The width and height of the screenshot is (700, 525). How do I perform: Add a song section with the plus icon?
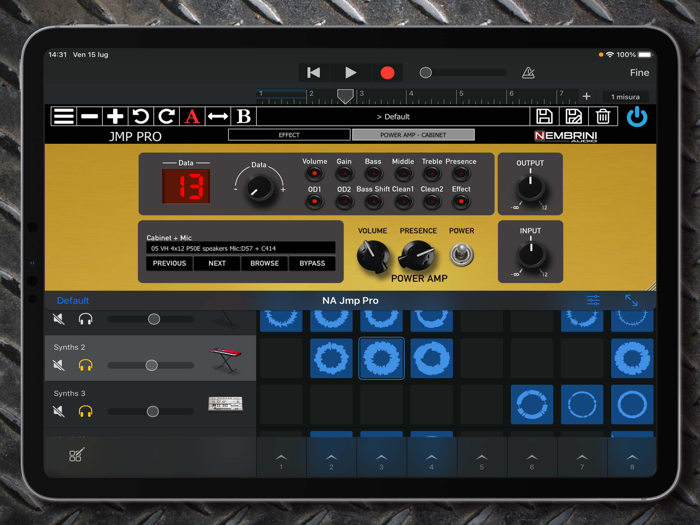[586, 96]
